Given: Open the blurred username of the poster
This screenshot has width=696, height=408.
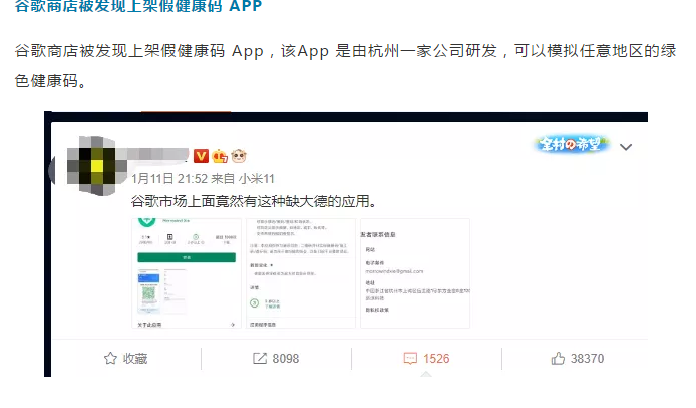Looking at the screenshot, I should pyautogui.click(x=156, y=154).
